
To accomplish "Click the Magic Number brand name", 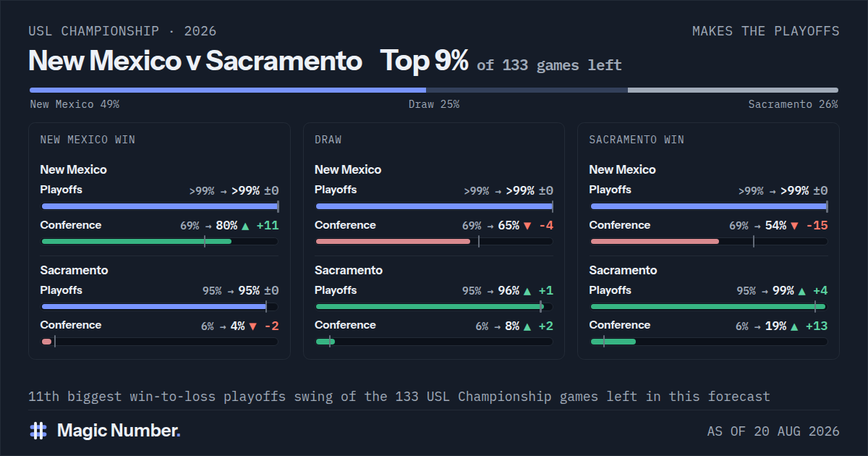I will (119, 431).
